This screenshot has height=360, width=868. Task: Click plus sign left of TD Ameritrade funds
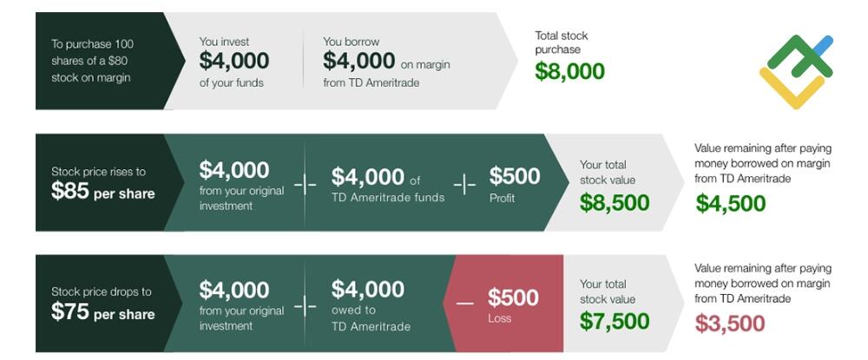[x=305, y=185]
